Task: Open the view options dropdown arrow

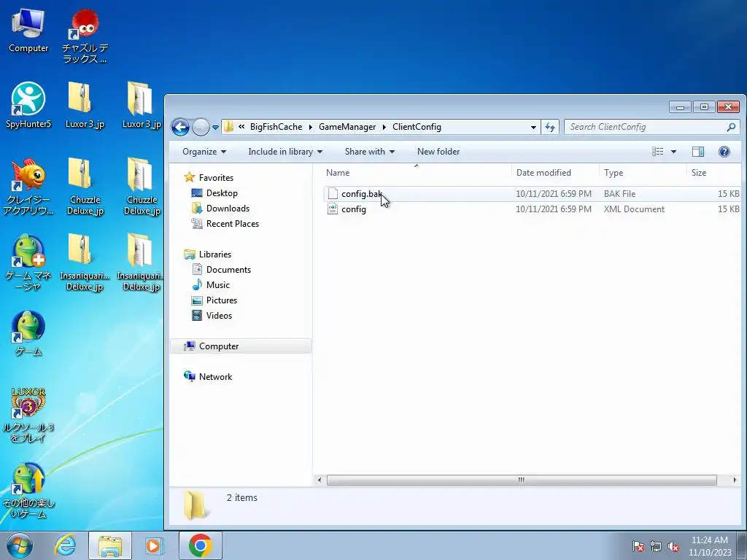Action: 673,152
